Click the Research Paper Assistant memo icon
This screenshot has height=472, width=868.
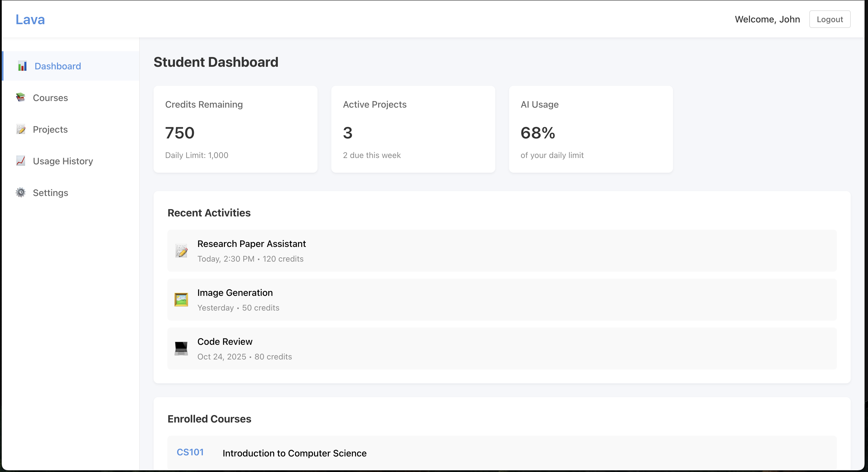point(181,251)
